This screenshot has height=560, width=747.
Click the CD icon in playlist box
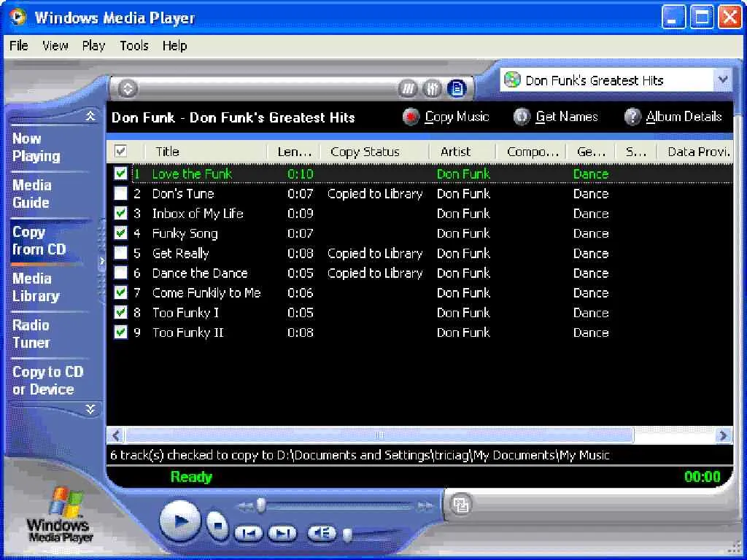click(x=512, y=80)
